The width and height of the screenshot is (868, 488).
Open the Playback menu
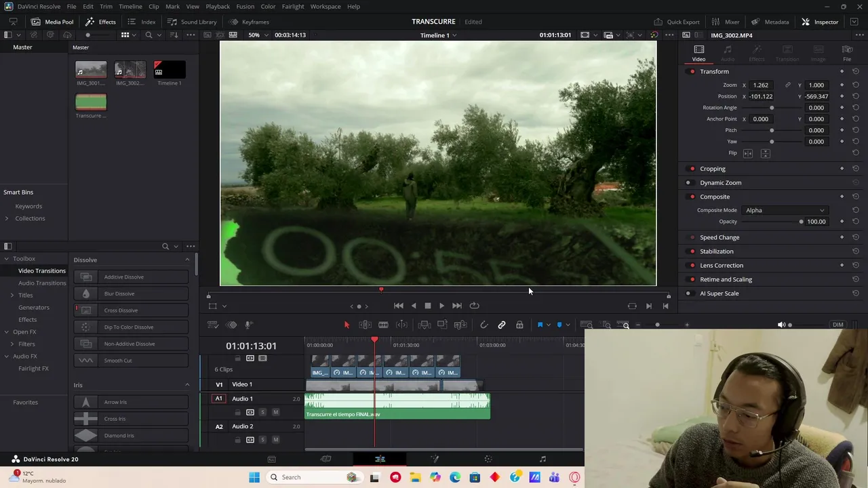click(218, 6)
